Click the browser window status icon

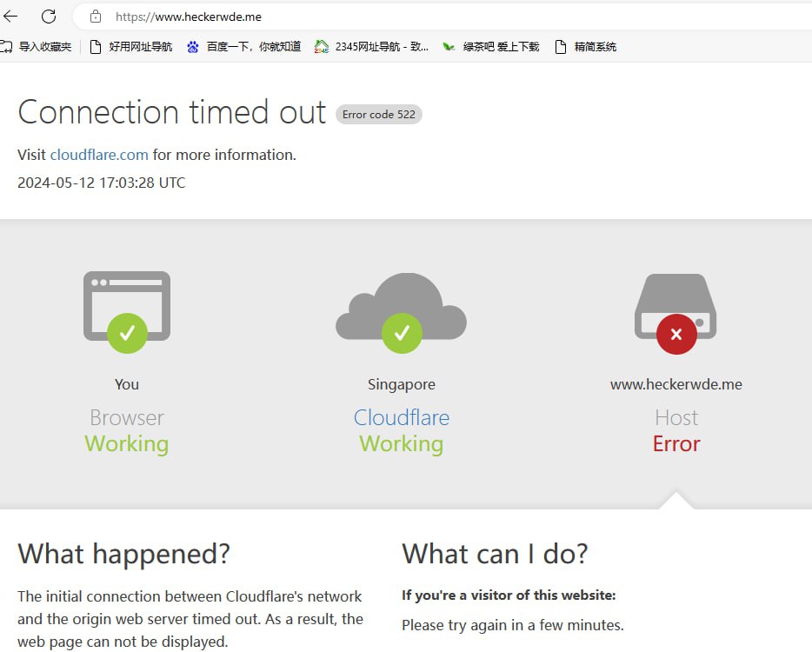(x=127, y=312)
